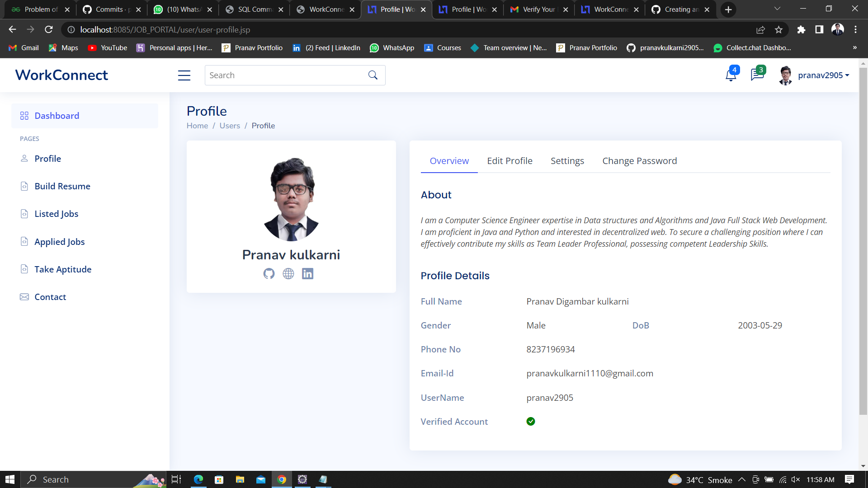The image size is (868, 488).
Task: Open the Settings tab
Action: (567, 161)
